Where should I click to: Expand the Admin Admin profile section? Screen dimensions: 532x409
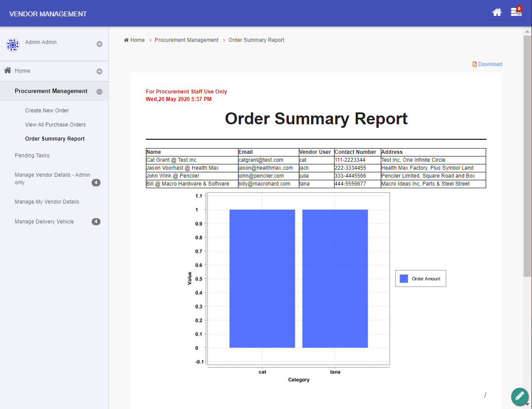(100, 44)
